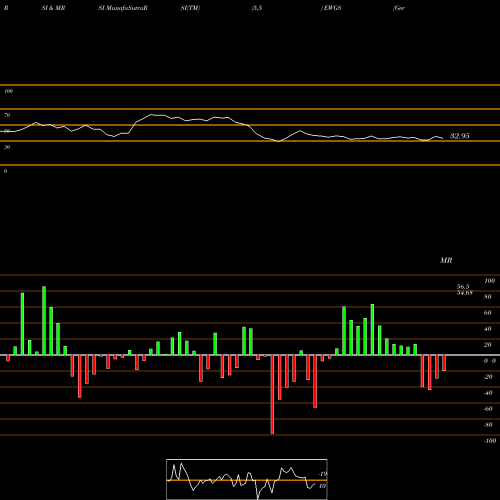Viewport: 500px width, 500px height.
Task: Click the "EWGS" ticker text in header
Action: [332, 8]
